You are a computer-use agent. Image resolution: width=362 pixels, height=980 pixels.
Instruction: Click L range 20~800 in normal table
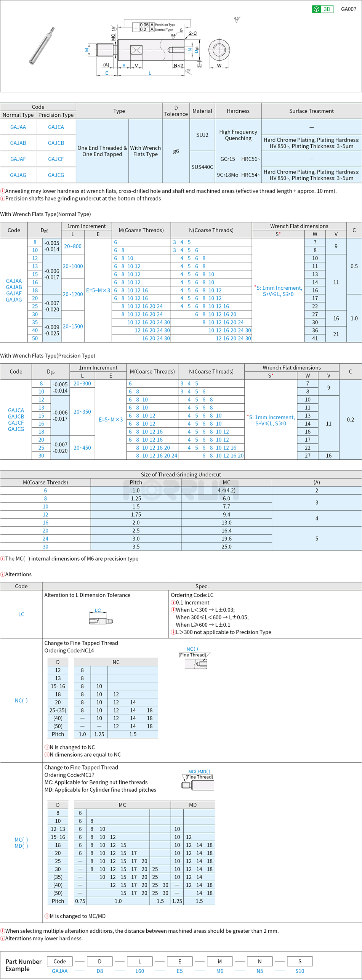coord(73,247)
